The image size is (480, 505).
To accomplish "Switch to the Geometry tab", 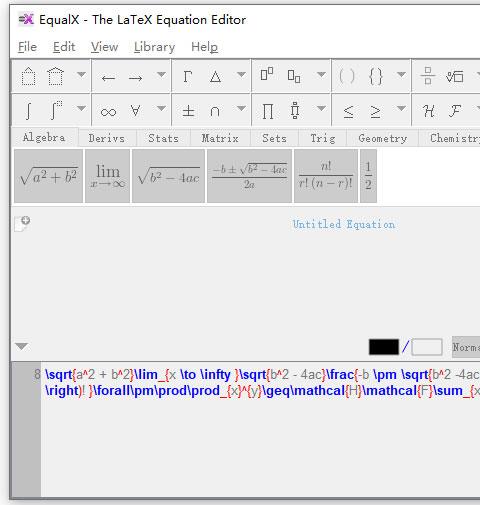I will coord(383,138).
